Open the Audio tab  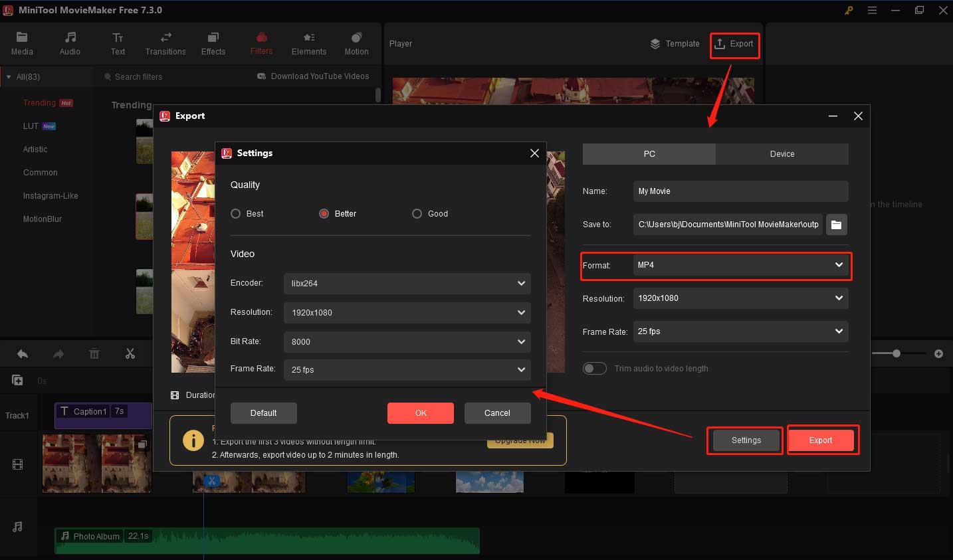tap(70, 44)
